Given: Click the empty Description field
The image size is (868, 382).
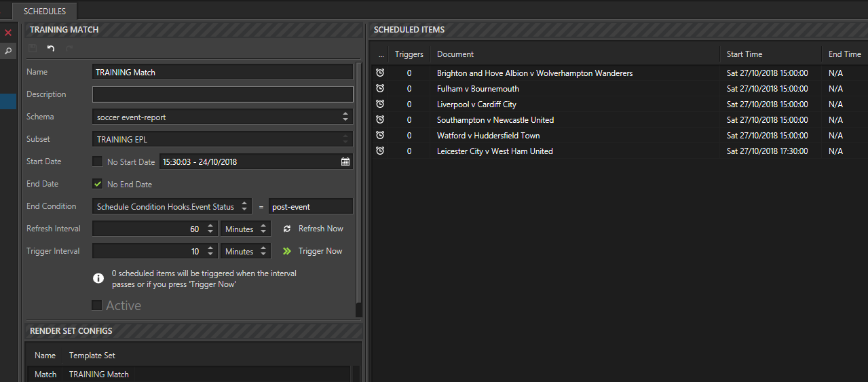Looking at the screenshot, I should [x=223, y=94].
